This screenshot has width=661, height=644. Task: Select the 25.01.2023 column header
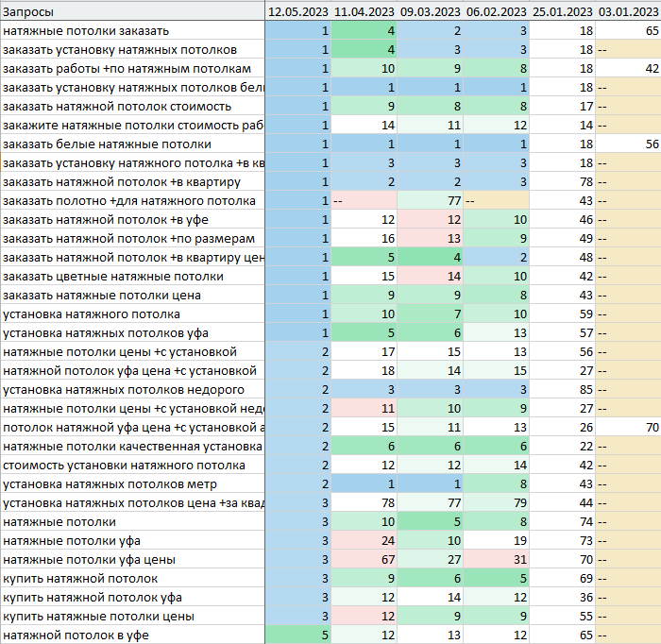563,11
